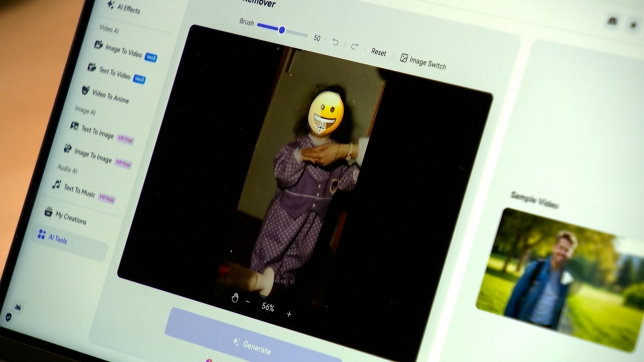Click the Text To Image icon
The width and height of the screenshot is (644, 362).
pos(74,125)
